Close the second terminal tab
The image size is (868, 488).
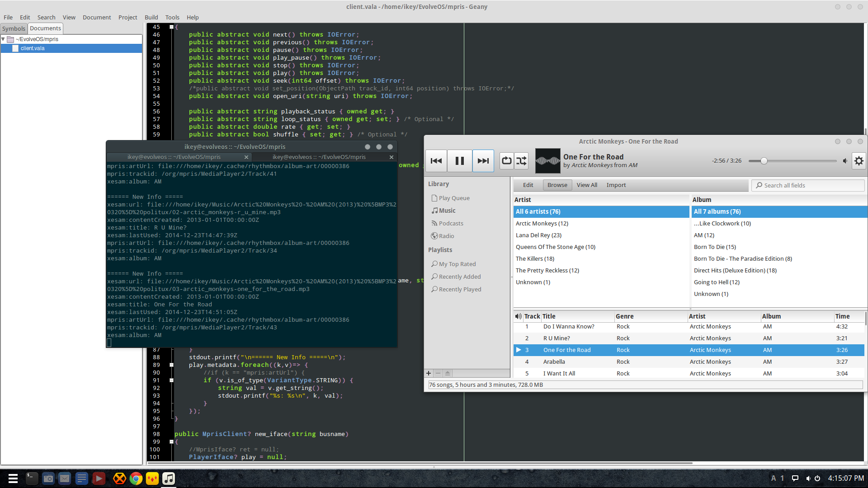coord(392,157)
